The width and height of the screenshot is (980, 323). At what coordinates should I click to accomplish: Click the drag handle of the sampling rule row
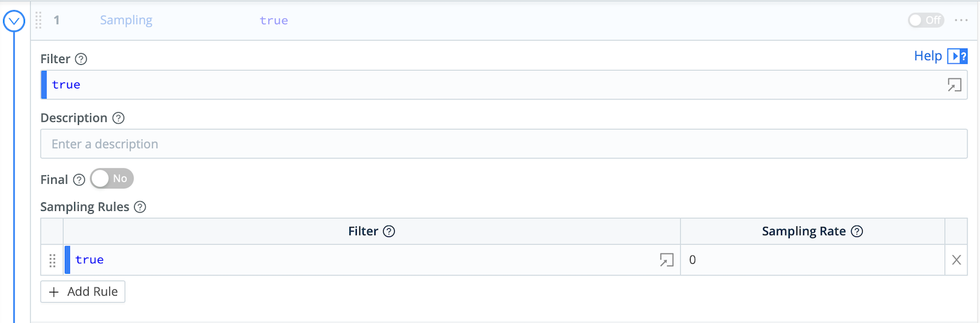(x=52, y=260)
